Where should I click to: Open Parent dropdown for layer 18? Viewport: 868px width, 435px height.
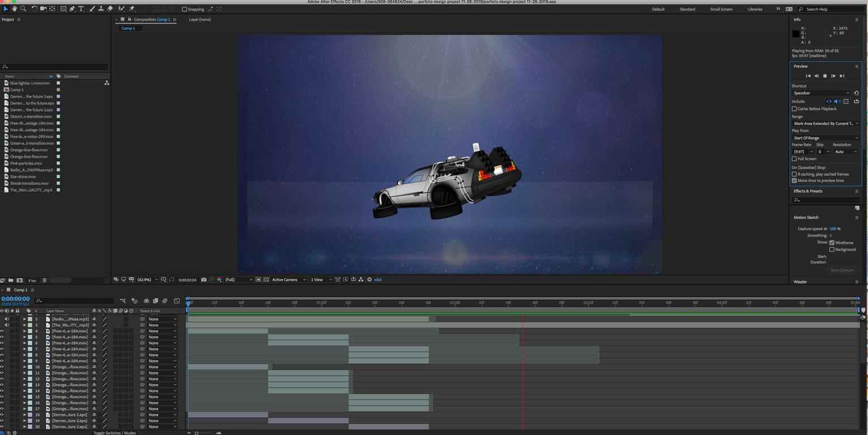162,415
